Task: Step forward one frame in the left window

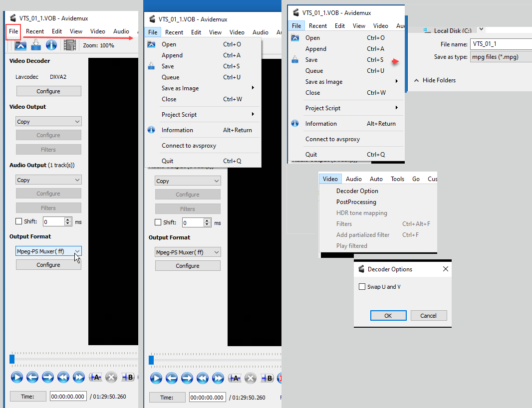Action: point(48,377)
